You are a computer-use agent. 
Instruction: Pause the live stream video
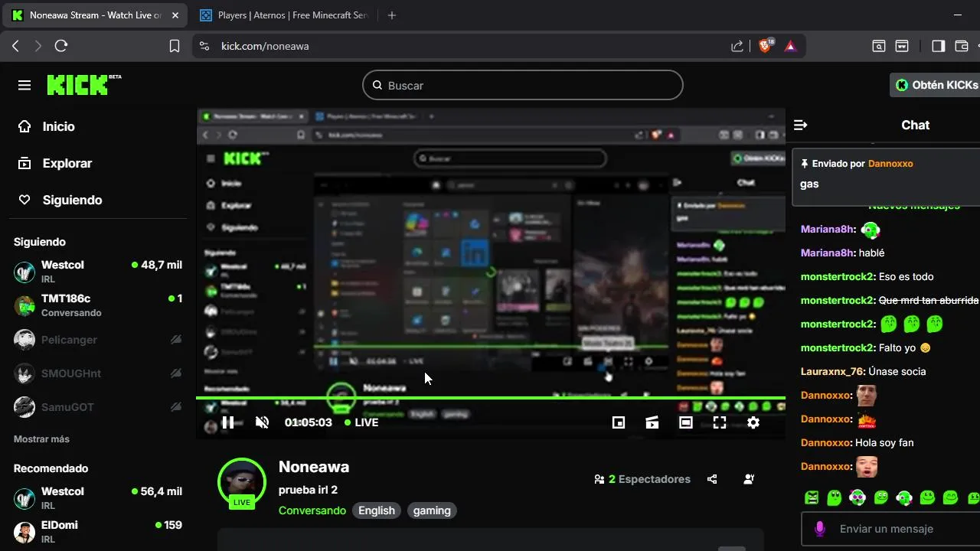coord(228,422)
